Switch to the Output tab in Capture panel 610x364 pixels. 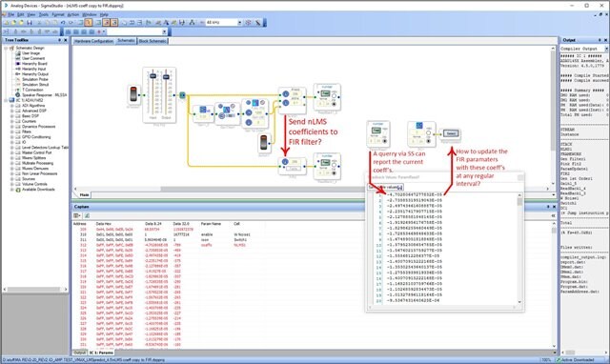80,353
